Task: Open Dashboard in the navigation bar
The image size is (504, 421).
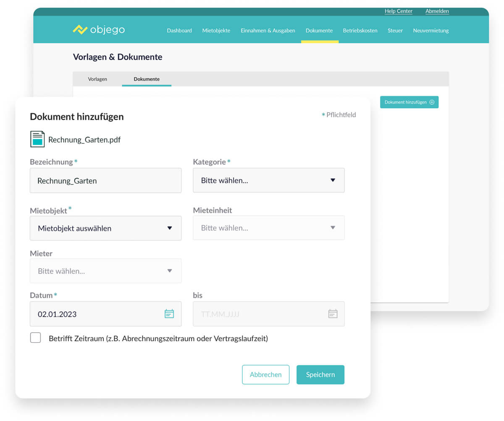Action: tap(179, 30)
